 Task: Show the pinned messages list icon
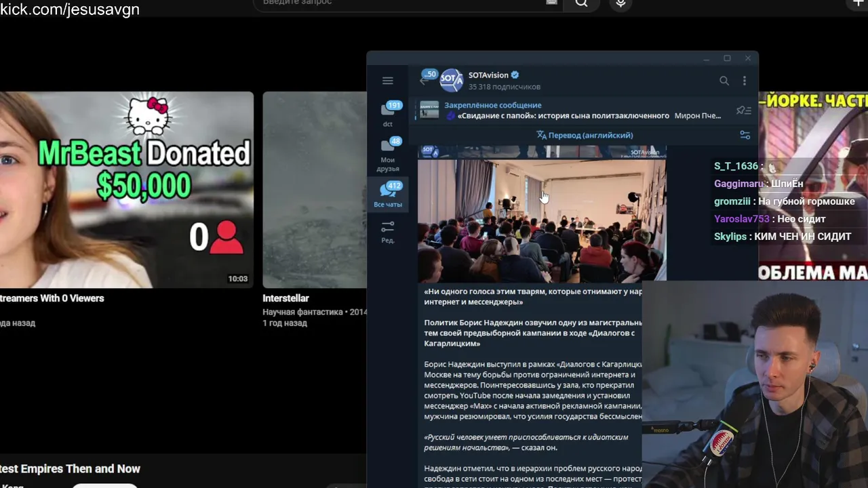[744, 110]
